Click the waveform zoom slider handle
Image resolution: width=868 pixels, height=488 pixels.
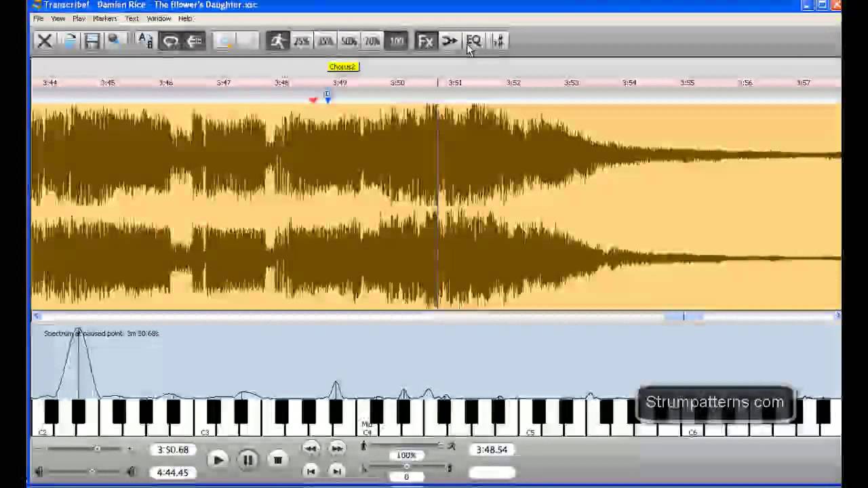click(96, 449)
